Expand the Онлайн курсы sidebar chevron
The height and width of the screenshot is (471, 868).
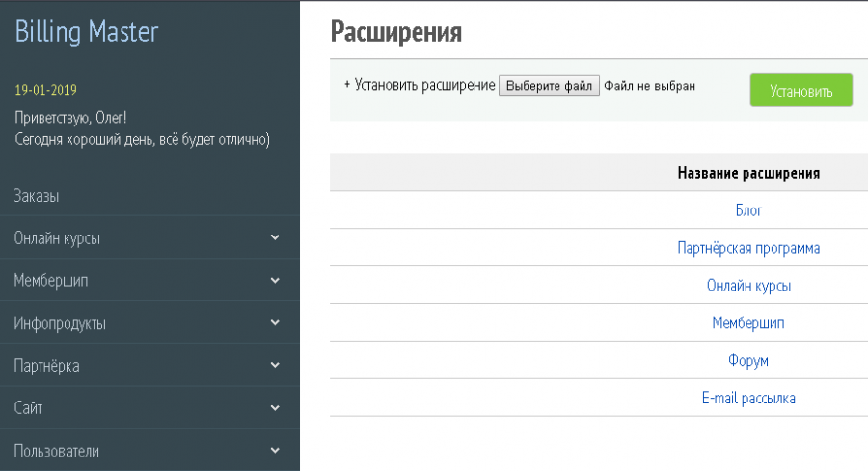275,238
